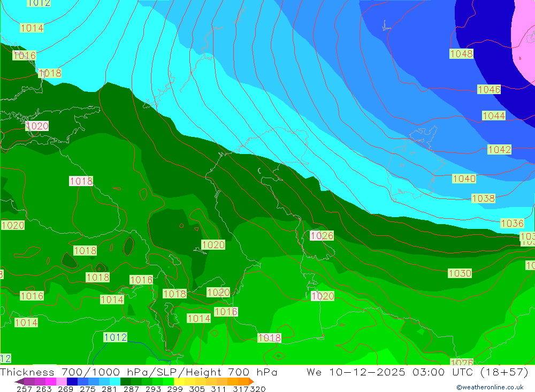Select the 1040 isobar label

click(x=464, y=179)
